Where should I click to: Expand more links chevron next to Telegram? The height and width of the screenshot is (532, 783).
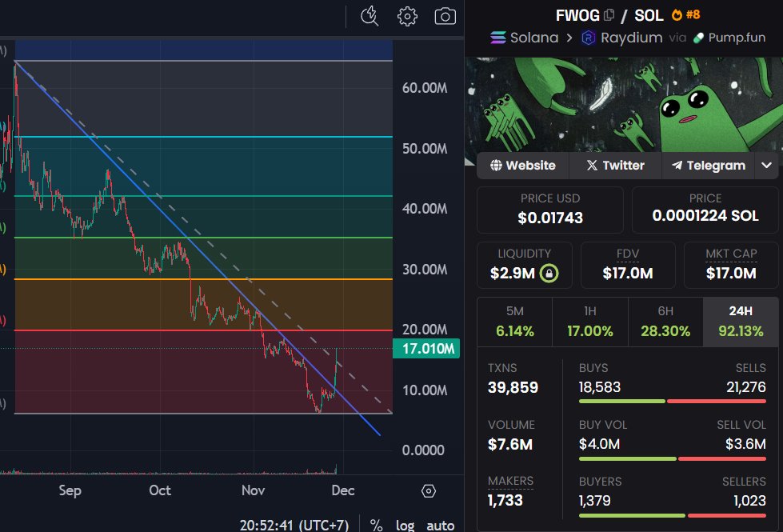pos(766,166)
